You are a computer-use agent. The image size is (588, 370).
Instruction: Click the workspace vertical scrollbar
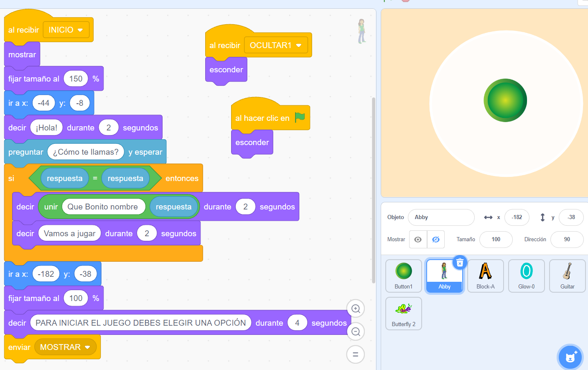(x=374, y=188)
